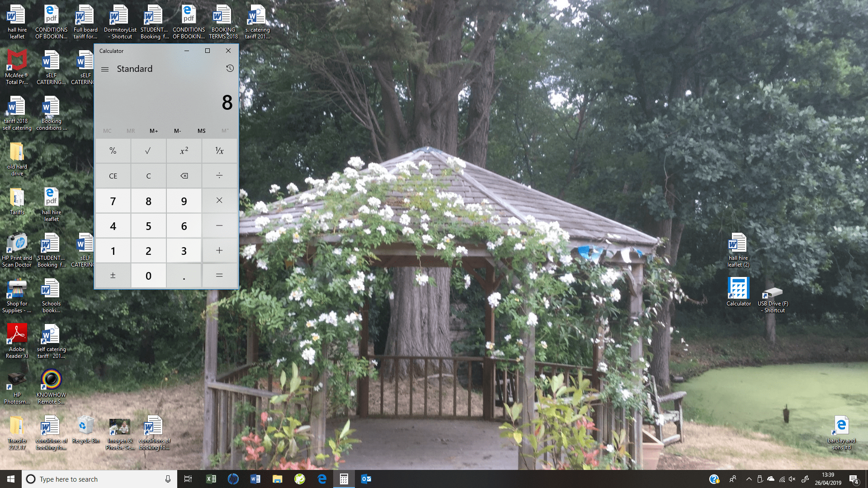Open the Excel taskbar icon

pos(211,479)
